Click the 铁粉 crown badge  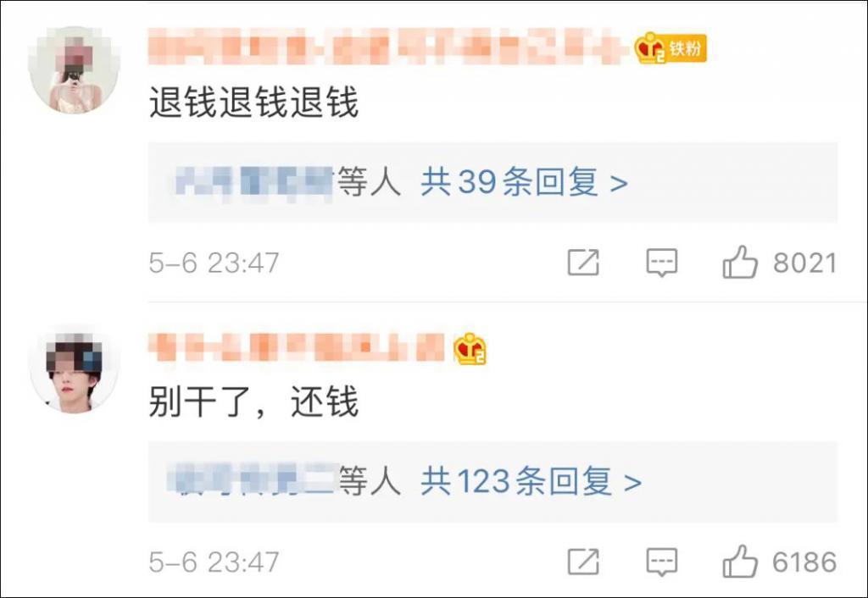tap(671, 48)
